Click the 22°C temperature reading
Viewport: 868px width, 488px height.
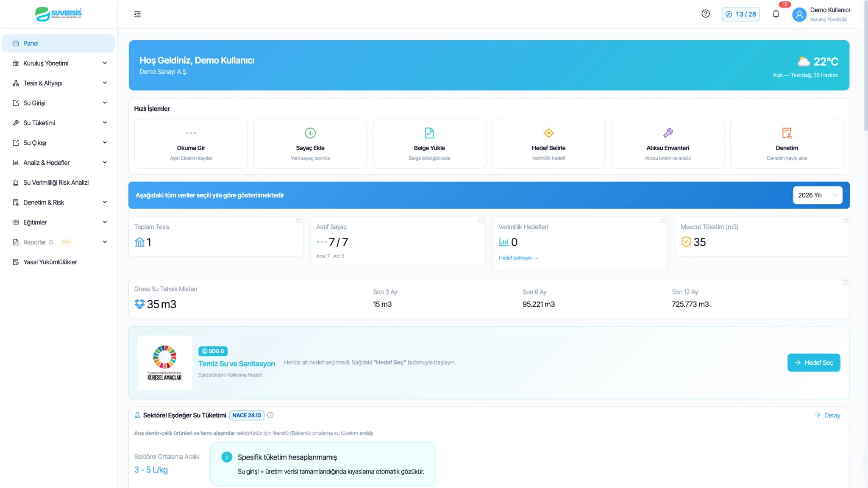point(826,62)
